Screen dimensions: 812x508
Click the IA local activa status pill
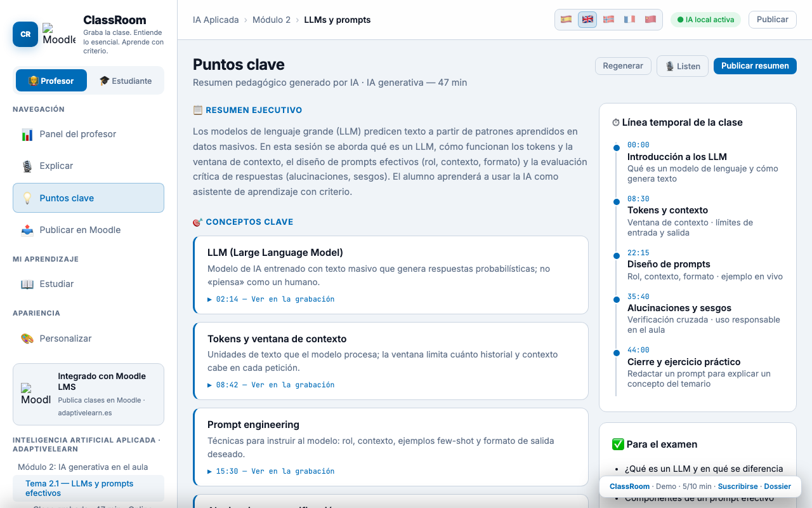pos(705,20)
